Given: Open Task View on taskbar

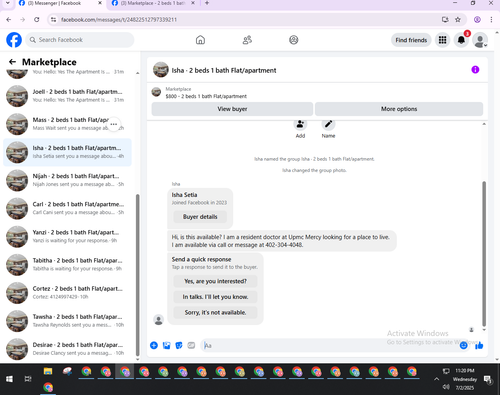Looking at the screenshot, I should [x=28, y=379].
